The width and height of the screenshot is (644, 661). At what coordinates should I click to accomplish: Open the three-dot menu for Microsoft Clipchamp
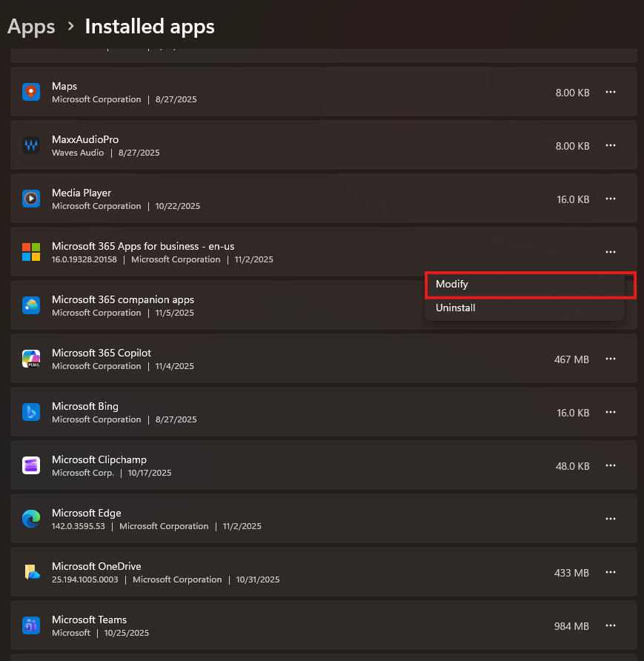[611, 465]
